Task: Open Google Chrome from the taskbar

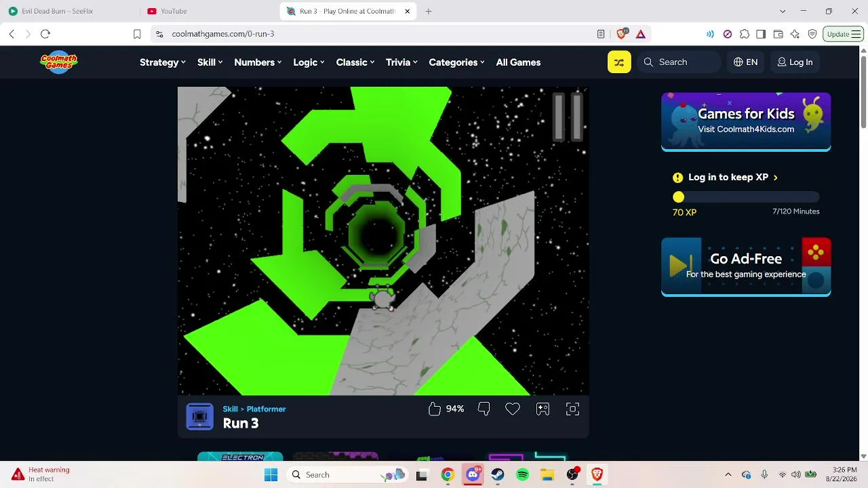Action: pos(448,475)
